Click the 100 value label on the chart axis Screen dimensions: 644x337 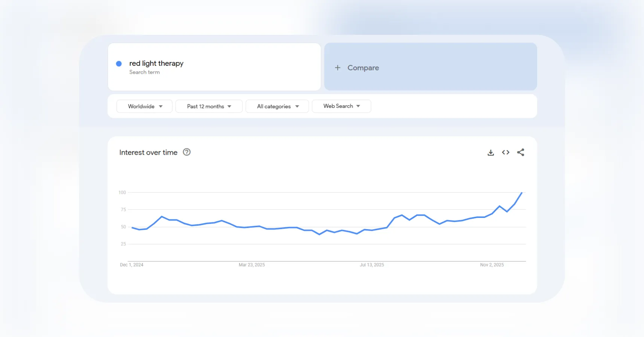coord(122,192)
